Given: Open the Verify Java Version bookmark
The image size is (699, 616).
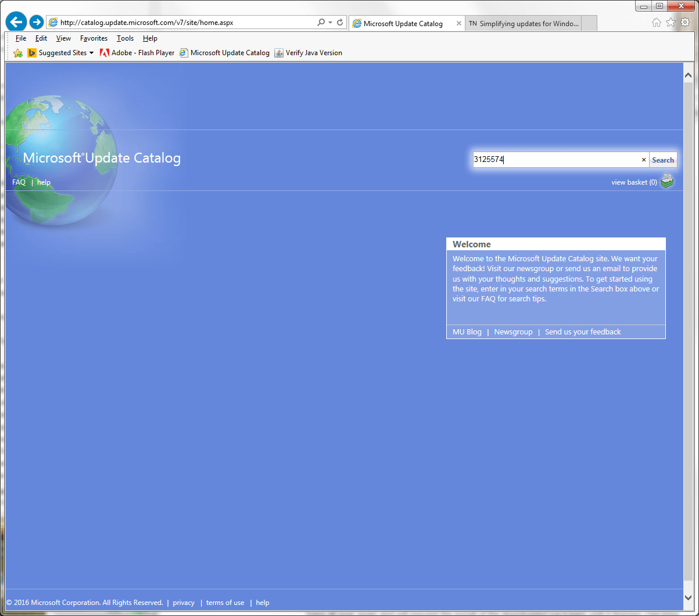Looking at the screenshot, I should click(308, 53).
